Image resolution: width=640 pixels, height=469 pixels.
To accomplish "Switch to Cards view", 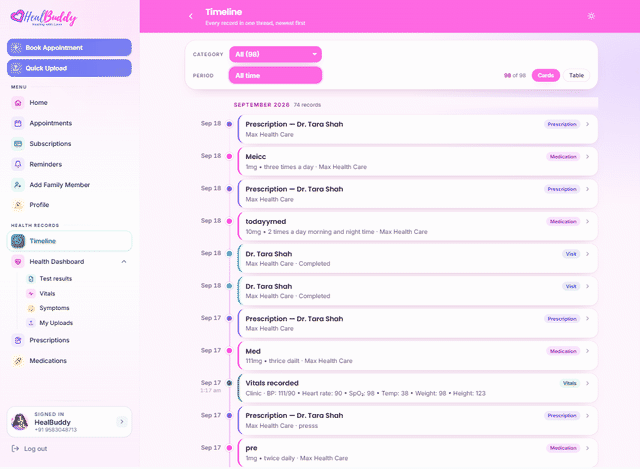I will (x=546, y=76).
